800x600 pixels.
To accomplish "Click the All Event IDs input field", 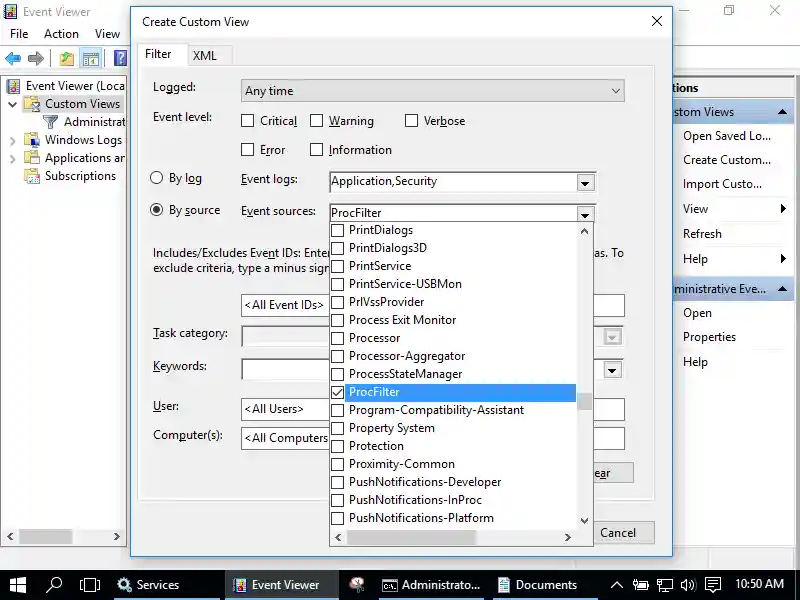I will pyautogui.click(x=284, y=305).
